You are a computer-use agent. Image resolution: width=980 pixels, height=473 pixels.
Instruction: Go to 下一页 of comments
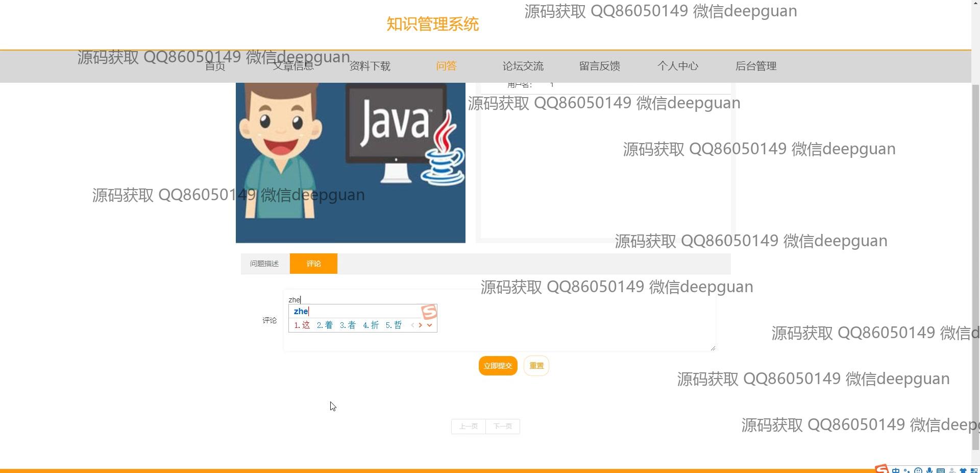point(503,427)
